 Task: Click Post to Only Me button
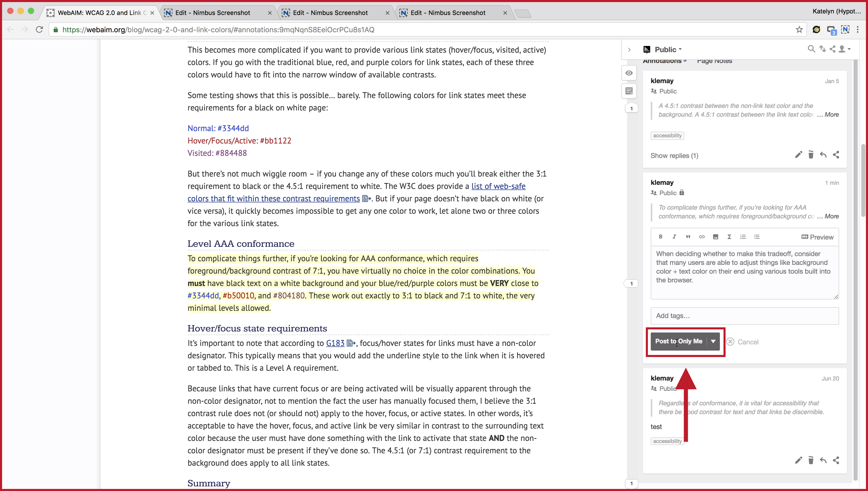pos(679,341)
